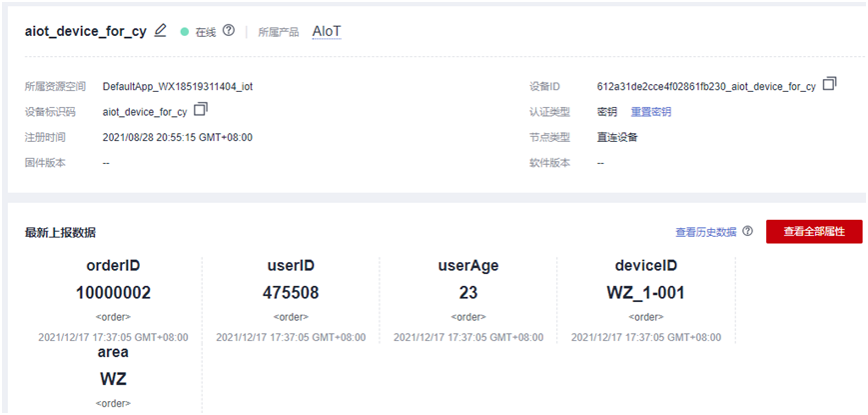Click the device title aiot_device_for_cy
This screenshot has width=868, height=415.
tap(86, 31)
